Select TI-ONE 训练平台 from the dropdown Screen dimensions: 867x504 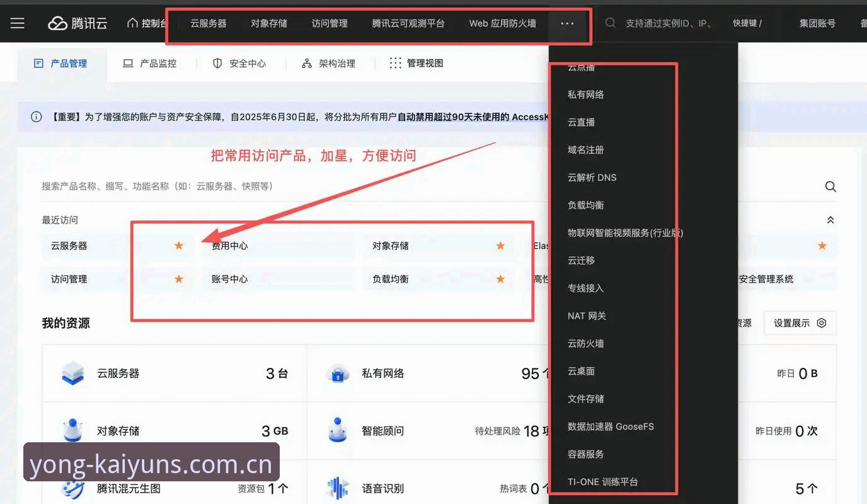coord(603,482)
